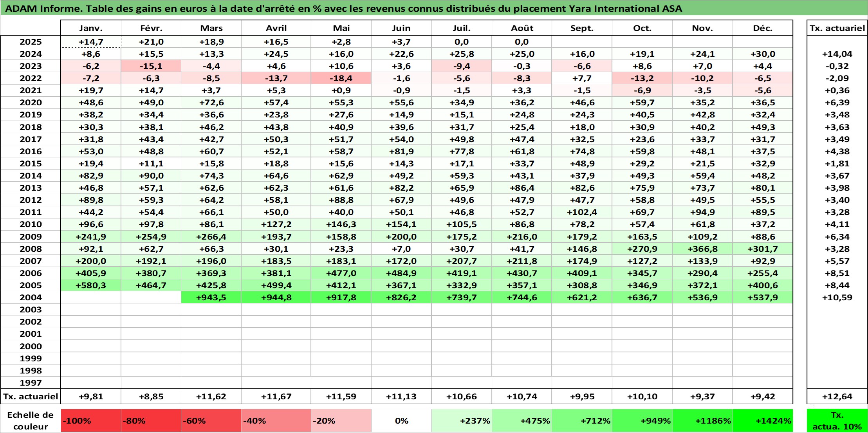Select the 2009 year label
Image resolution: width=868 pixels, height=433 pixels.
(31, 237)
